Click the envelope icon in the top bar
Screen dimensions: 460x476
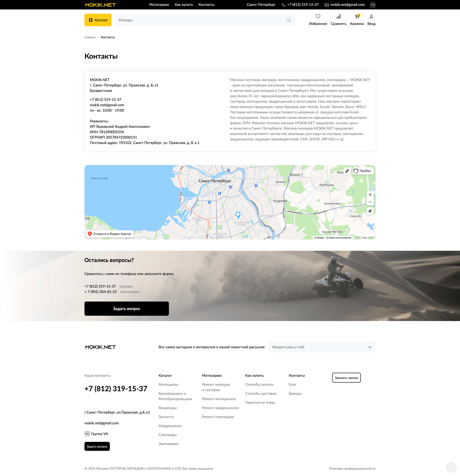[x=327, y=5]
